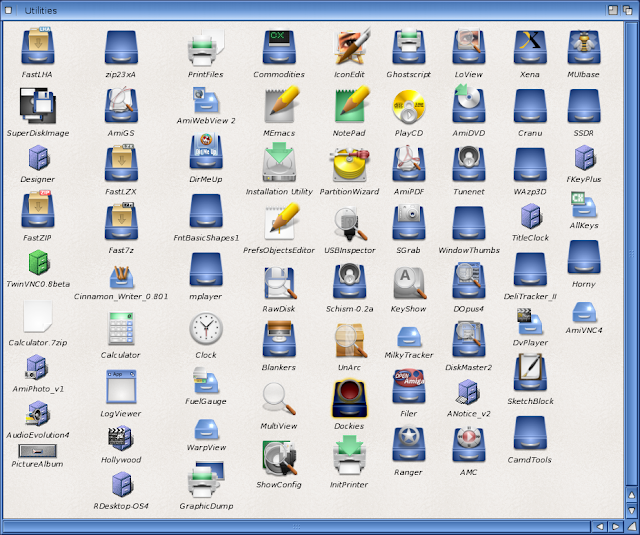Launch the MEmacs editor icon
The width and height of the screenshot is (640, 535).
(282, 104)
